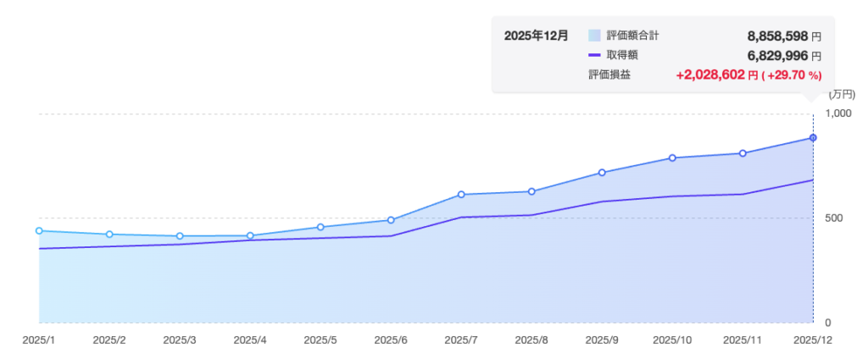Click the 2025/3 data point circle
The height and width of the screenshot is (364, 868).
pos(180,236)
